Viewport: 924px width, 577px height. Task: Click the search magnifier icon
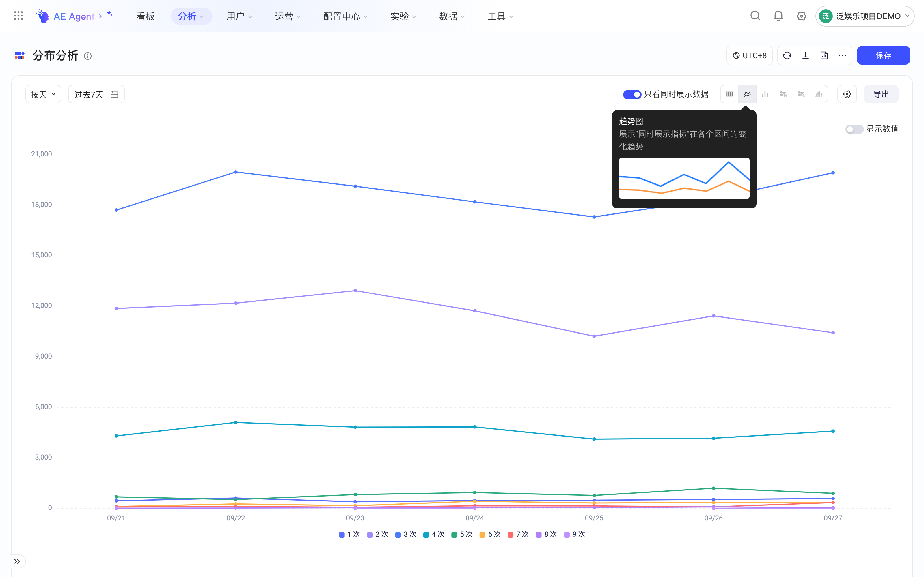[755, 16]
